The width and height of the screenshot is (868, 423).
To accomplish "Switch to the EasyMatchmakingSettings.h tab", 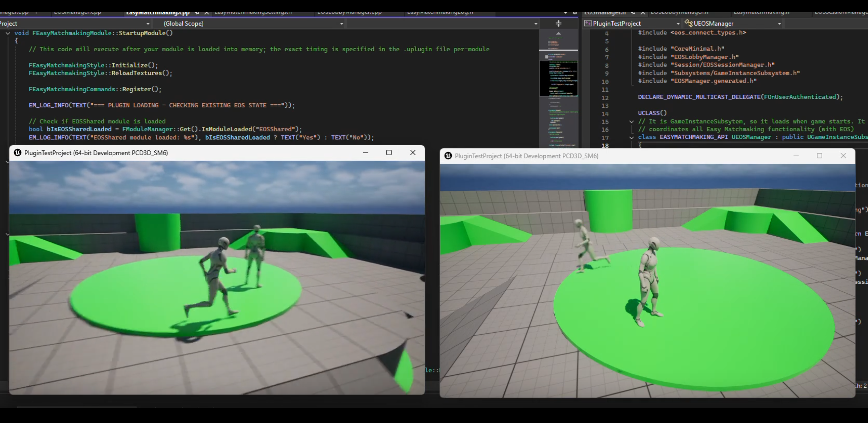I will (x=253, y=13).
